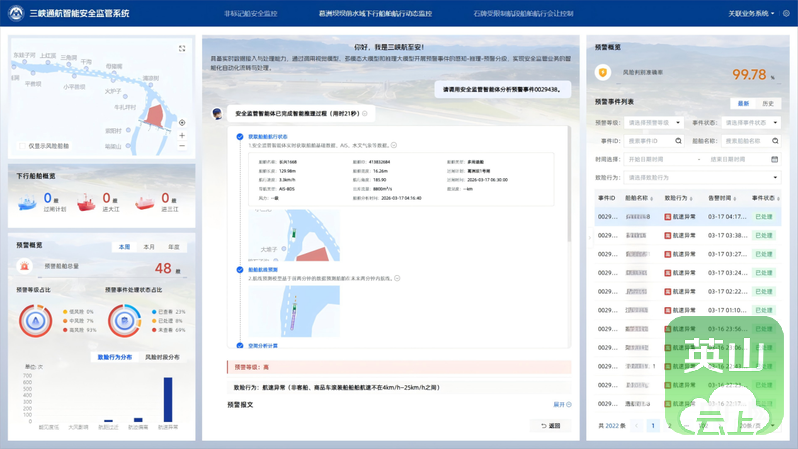This screenshot has height=449, width=798.
Task: Expand the 关联业务系统 dropdown menu
Action: point(751,14)
